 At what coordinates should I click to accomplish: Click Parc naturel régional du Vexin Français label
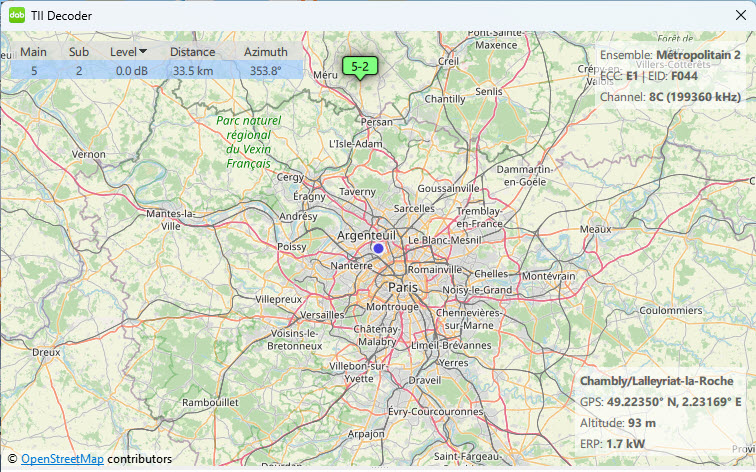(248, 142)
